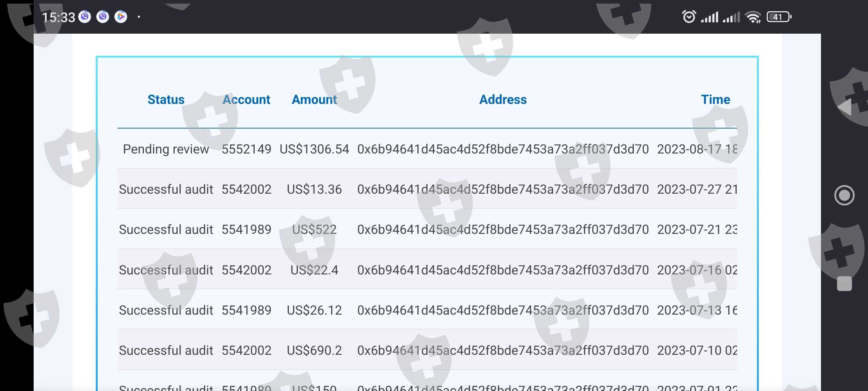
Task: Select the Pending review row status
Action: [166, 149]
